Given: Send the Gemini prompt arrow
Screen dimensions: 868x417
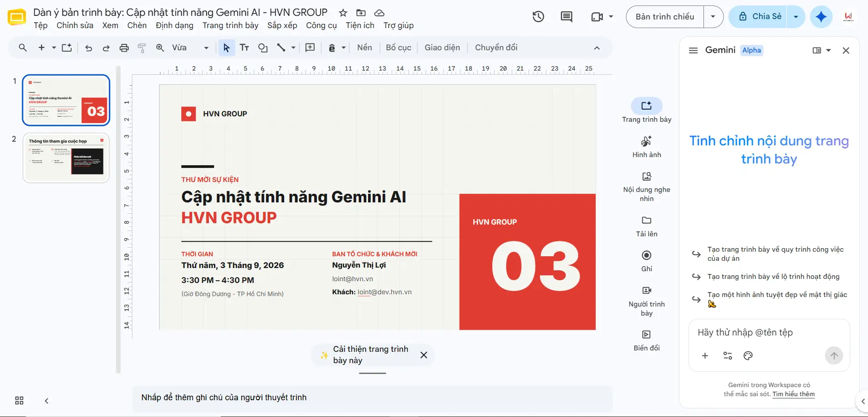Looking at the screenshot, I should click(834, 355).
